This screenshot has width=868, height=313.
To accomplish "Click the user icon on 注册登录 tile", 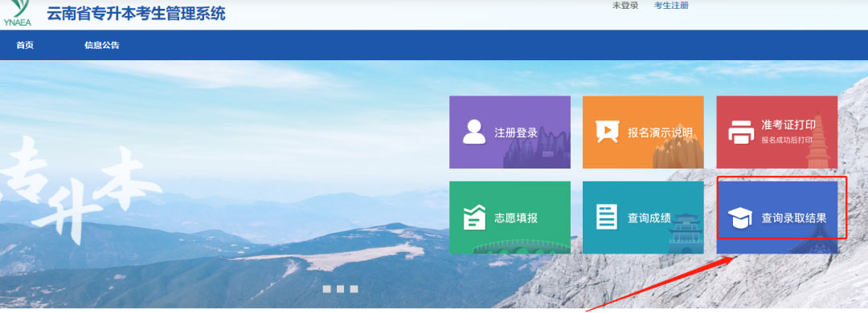I will click(x=474, y=132).
